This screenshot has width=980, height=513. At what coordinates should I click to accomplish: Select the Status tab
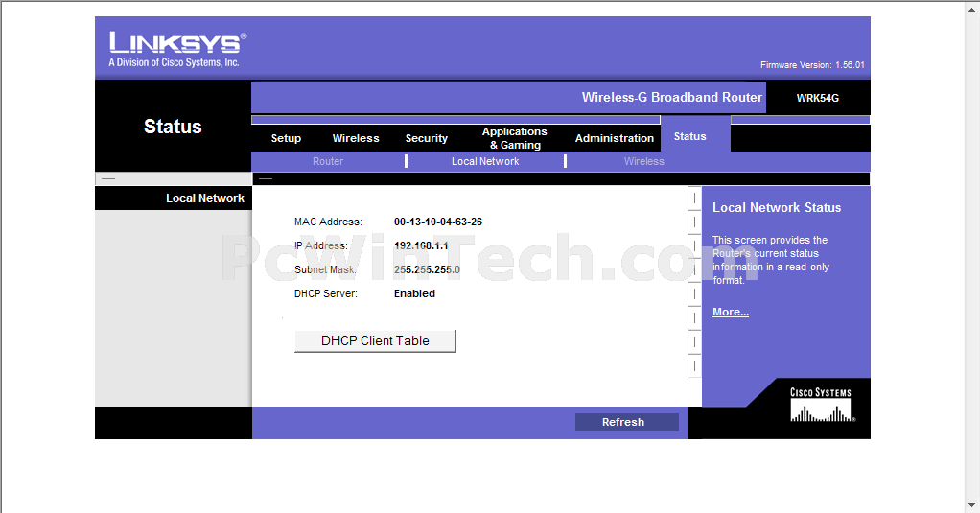690,136
